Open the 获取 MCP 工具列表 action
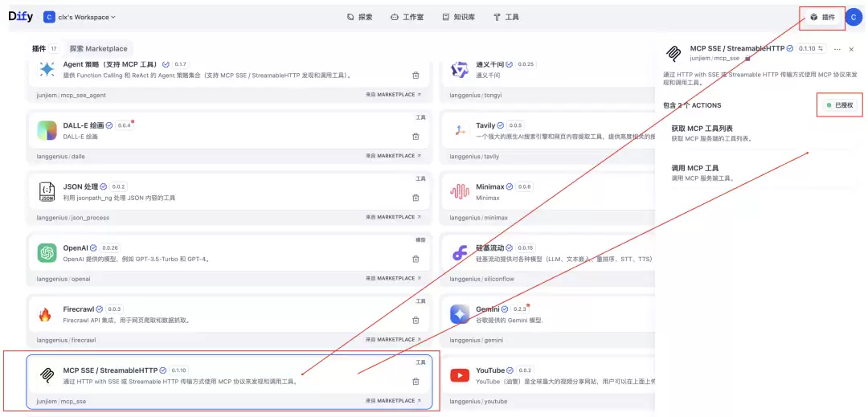The width and height of the screenshot is (868, 417). (756, 133)
